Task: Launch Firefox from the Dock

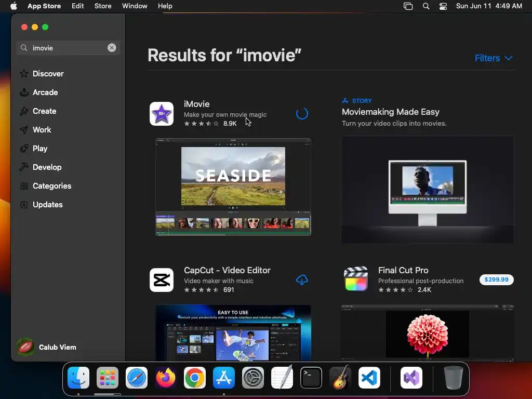Action: point(166,378)
